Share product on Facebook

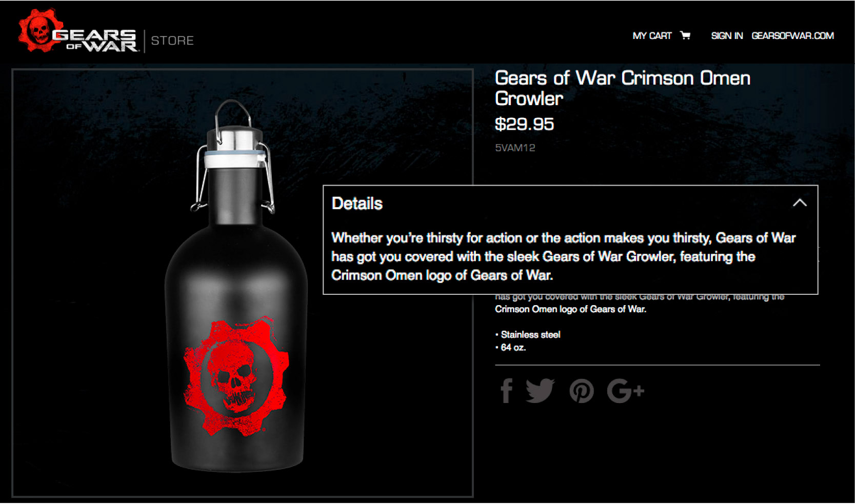(x=506, y=391)
